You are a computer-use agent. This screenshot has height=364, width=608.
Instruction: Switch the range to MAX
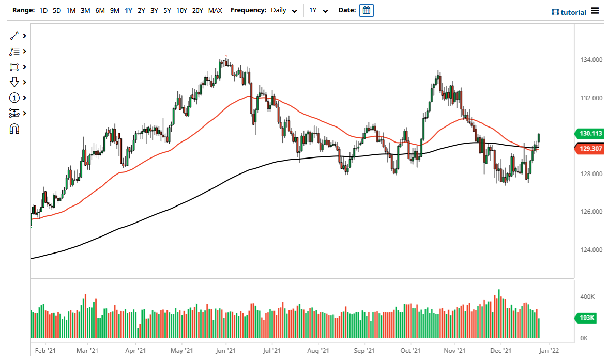(x=215, y=10)
